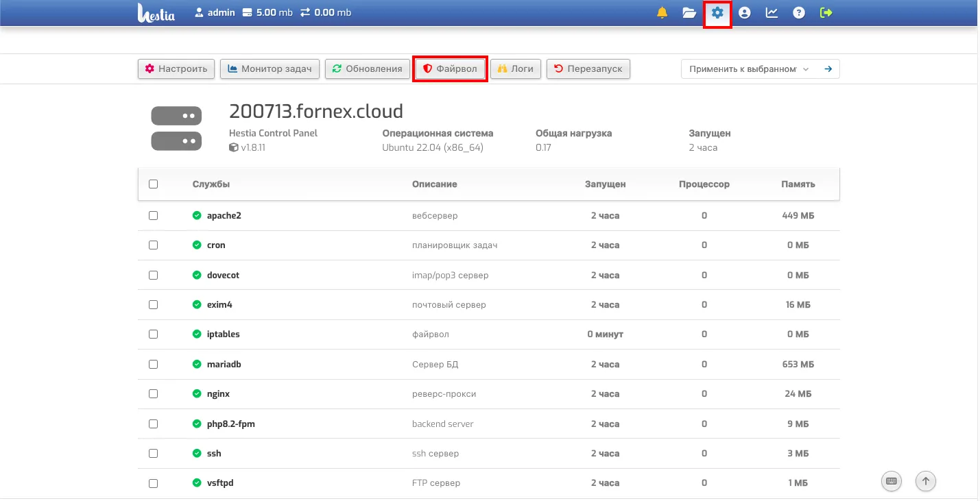Click the Перезапуск button
980x501 pixels.
[588, 69]
